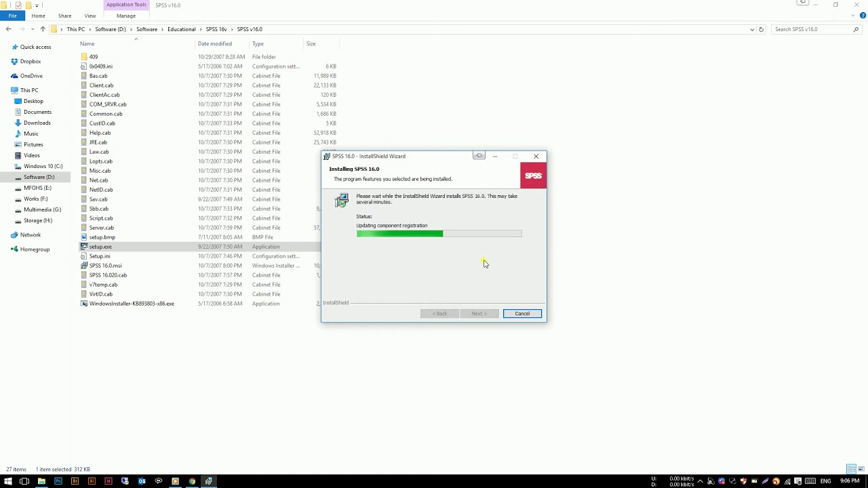Image resolution: width=868 pixels, height=488 pixels.
Task: Select Quick access in navigation pane
Action: tap(35, 47)
